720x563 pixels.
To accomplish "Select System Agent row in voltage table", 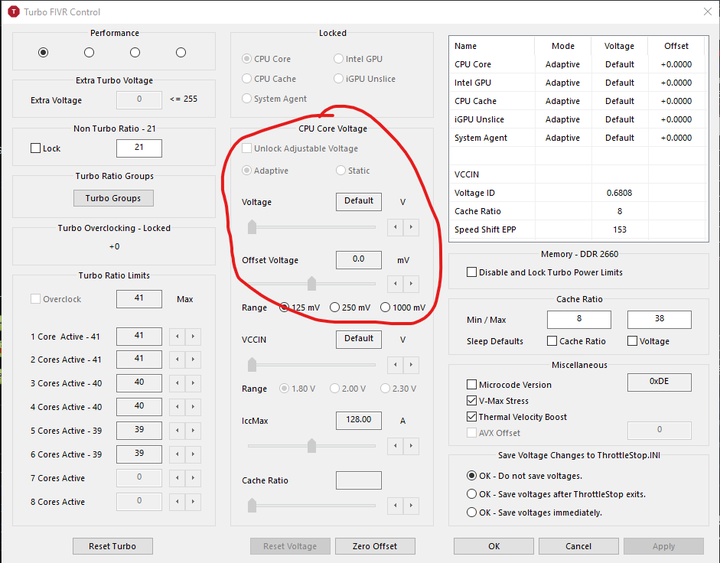I will coord(579,138).
